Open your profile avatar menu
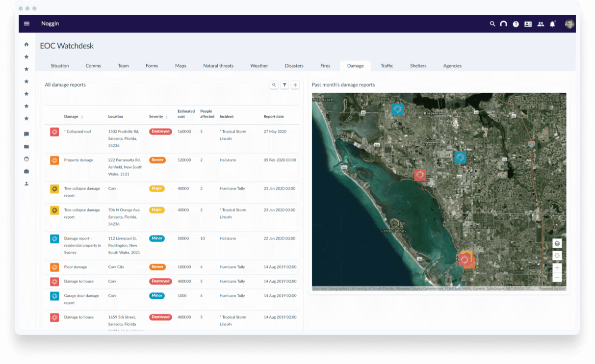The height and width of the screenshot is (364, 595). [569, 24]
